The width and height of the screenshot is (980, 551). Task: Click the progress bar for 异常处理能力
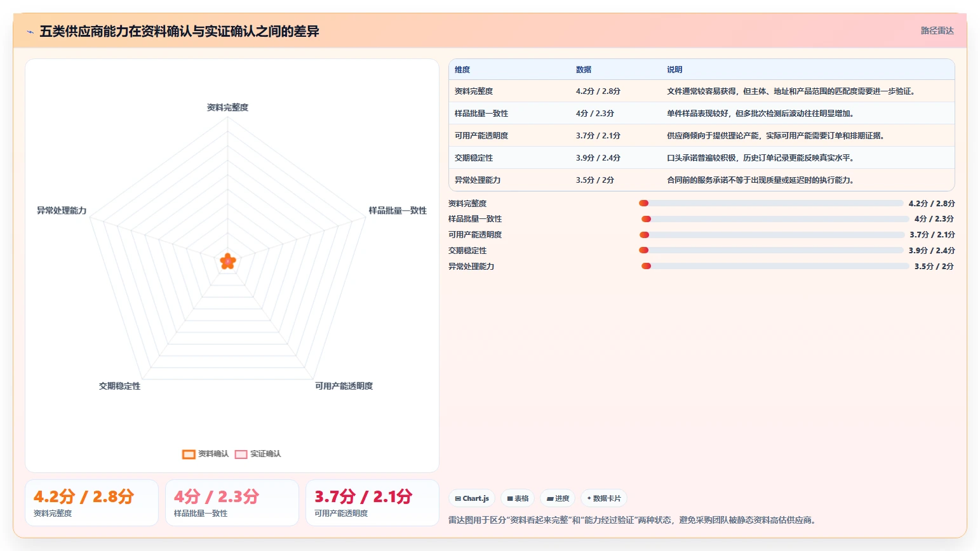pos(775,266)
